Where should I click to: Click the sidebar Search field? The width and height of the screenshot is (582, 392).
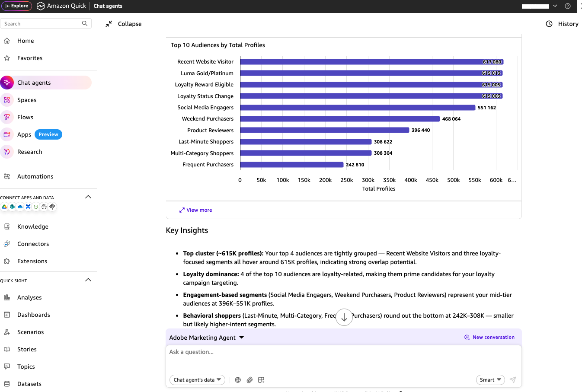tap(46, 24)
